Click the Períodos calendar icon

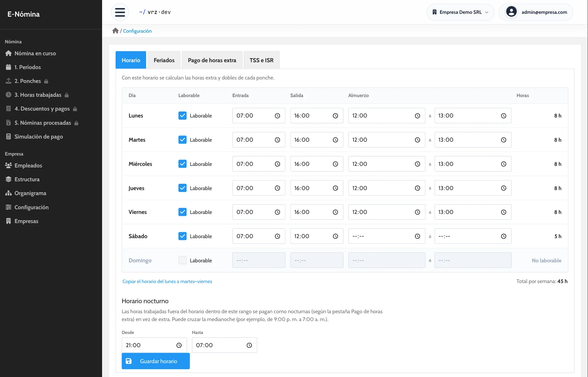pyautogui.click(x=8, y=67)
